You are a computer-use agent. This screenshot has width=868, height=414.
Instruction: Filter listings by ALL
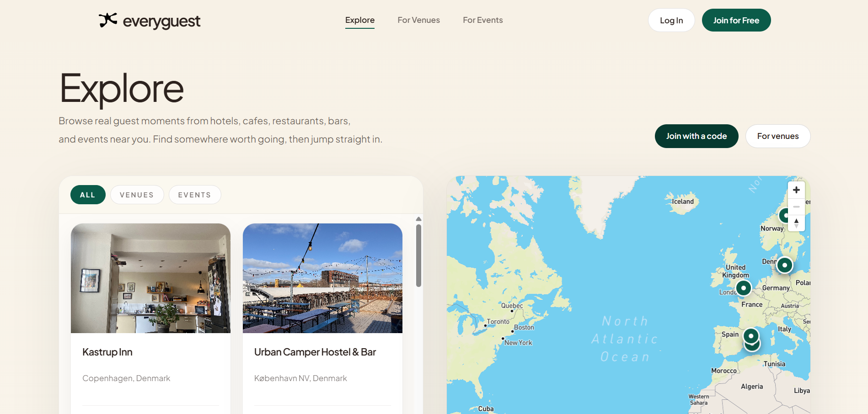point(88,195)
